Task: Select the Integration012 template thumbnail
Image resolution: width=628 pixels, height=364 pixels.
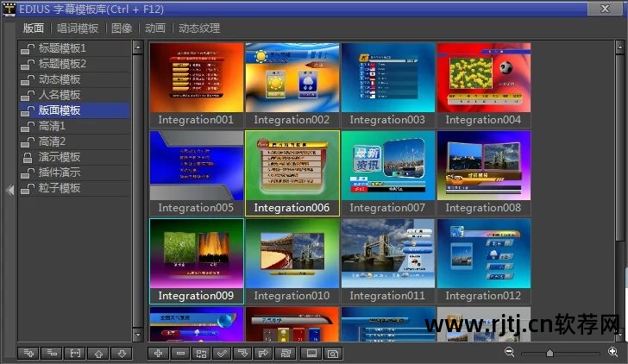Action: 484,254
